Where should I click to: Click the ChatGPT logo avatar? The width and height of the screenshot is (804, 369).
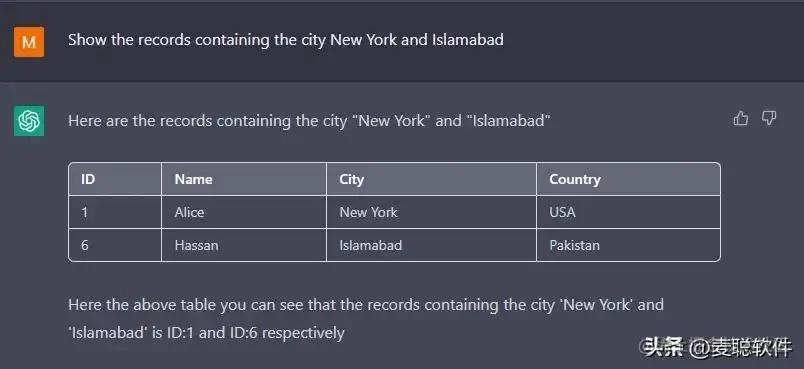coord(29,121)
